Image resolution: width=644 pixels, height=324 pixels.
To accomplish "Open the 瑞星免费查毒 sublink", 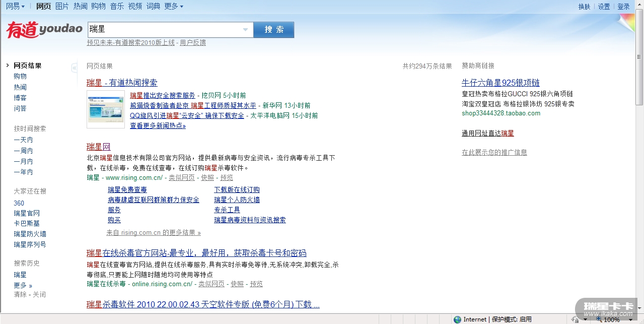I will coord(127,189).
